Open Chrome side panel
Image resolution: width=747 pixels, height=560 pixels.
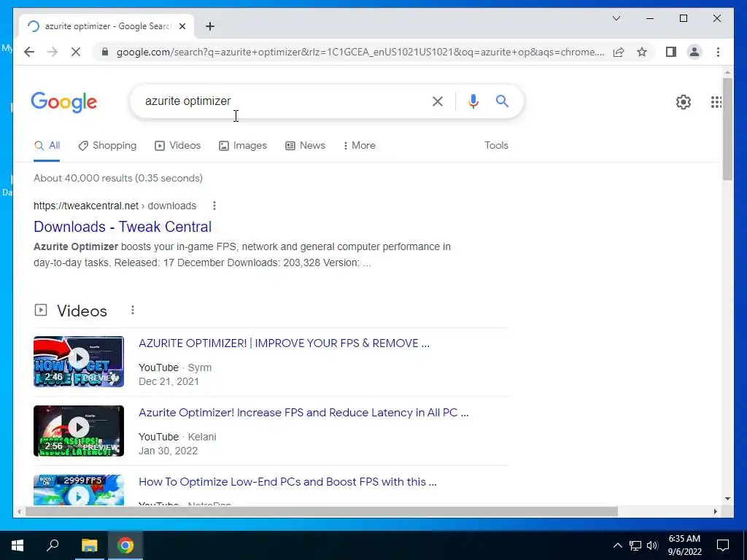click(x=671, y=52)
